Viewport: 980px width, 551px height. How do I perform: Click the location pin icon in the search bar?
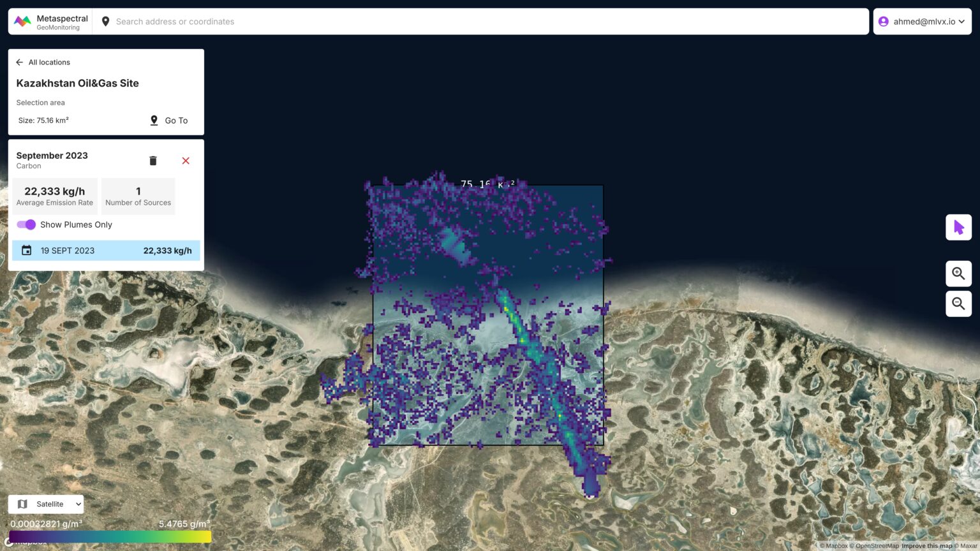(x=106, y=21)
